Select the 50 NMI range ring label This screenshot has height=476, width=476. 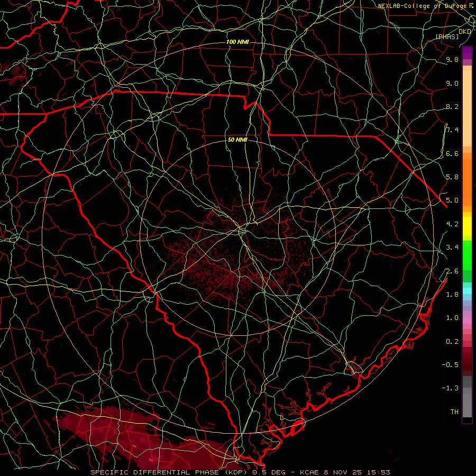(237, 140)
